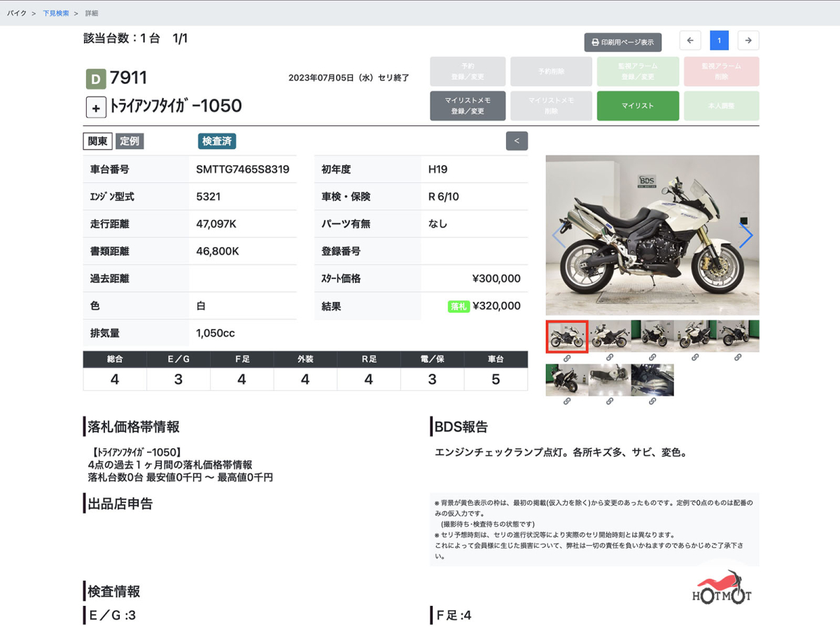This screenshot has height=629, width=840.
Task: Click the 検査済 inspected badge
Action: (217, 141)
